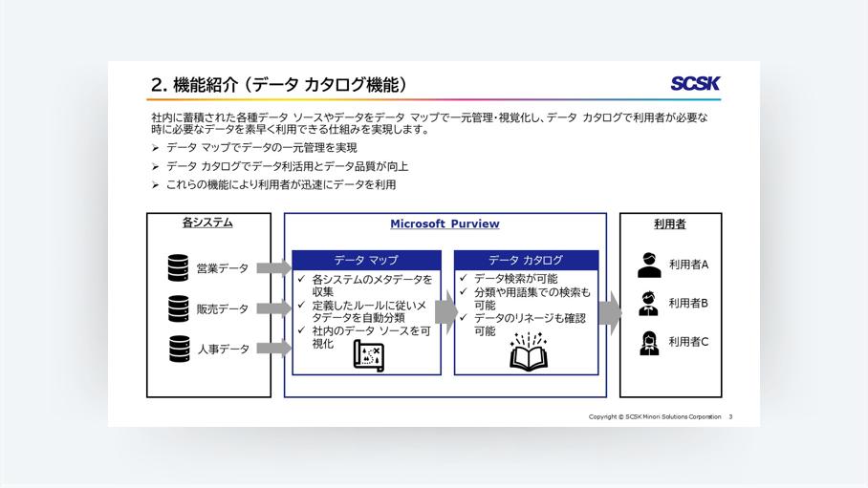Click the intro paragraph starting 社内に蓄積された
868x488 pixels.
coord(429,123)
